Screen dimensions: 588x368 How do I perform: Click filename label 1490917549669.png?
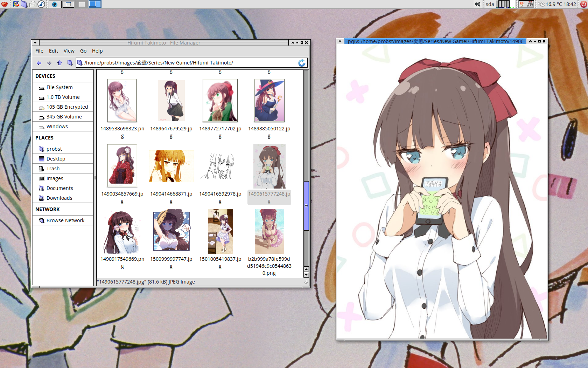[x=122, y=263]
